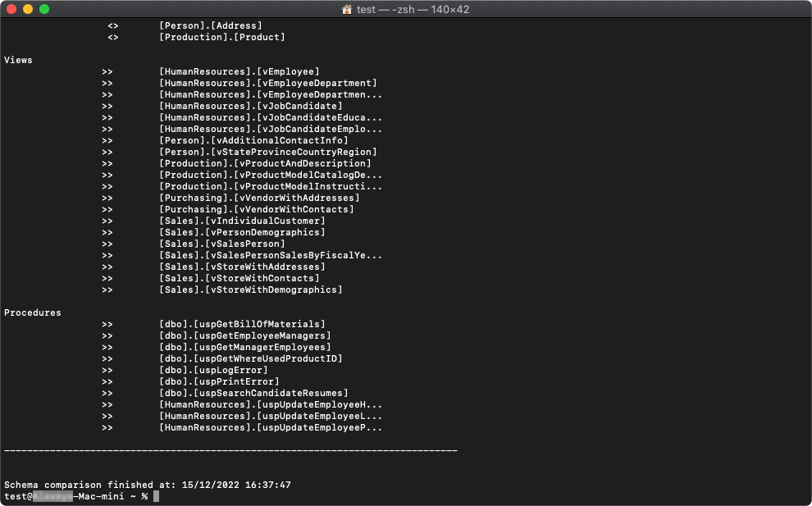Viewport: 812px width, 506px height.
Task: Click the '[dbo].[uspGetWhereUsedProductID]' entry
Action: coord(251,358)
